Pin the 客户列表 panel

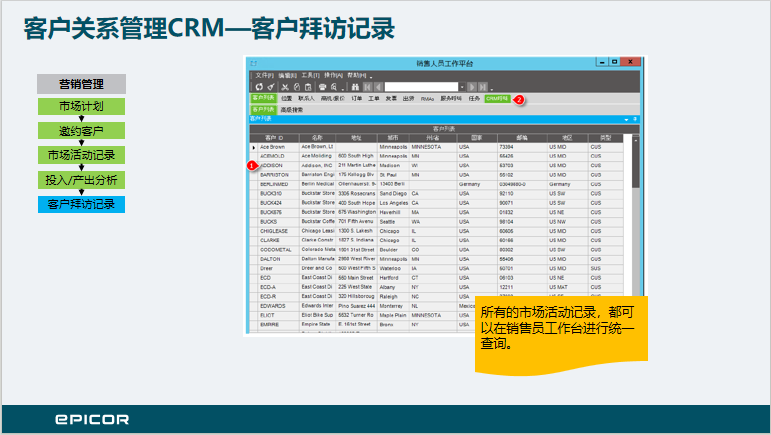(x=635, y=119)
